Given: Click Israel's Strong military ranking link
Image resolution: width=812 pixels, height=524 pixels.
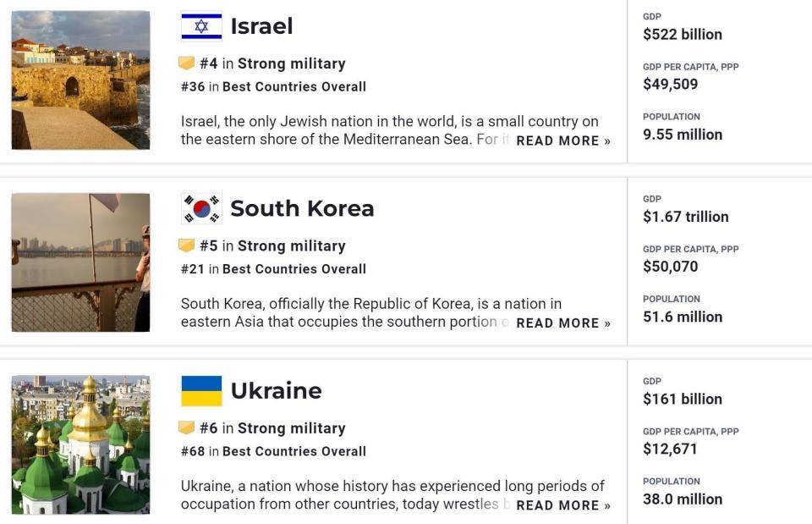Looking at the screenshot, I should tap(291, 63).
